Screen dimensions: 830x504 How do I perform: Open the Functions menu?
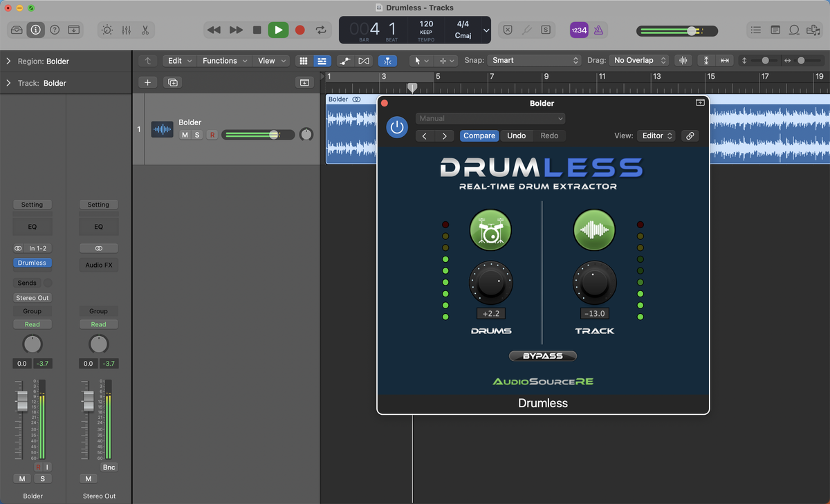coord(224,61)
